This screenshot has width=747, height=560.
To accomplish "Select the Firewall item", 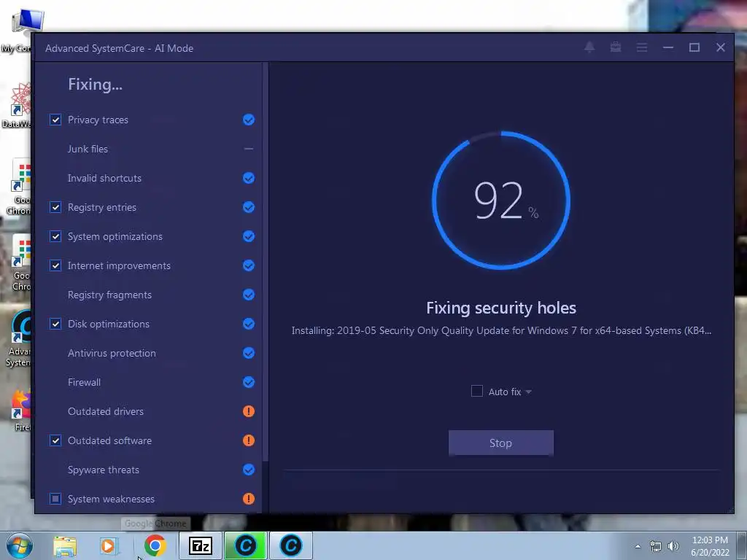I will pos(85,382).
